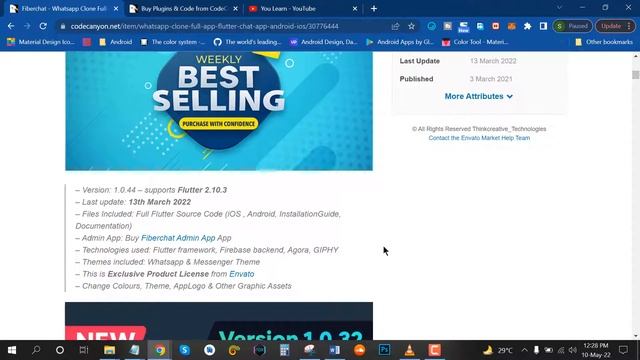This screenshot has height=360, width=640.
Task: Open Skype from the taskbar
Action: point(184,350)
